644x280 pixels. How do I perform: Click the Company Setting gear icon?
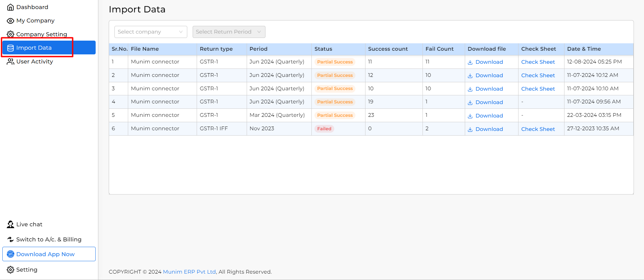tap(10, 34)
